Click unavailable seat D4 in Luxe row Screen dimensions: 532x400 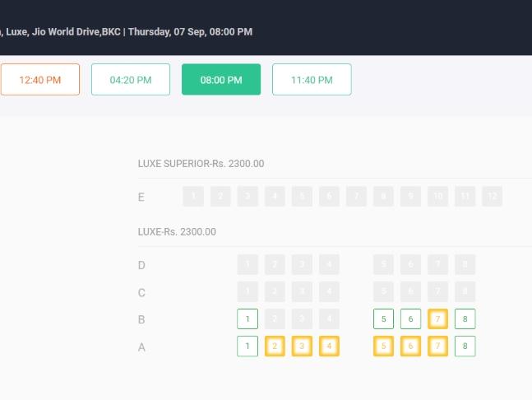[329, 264]
